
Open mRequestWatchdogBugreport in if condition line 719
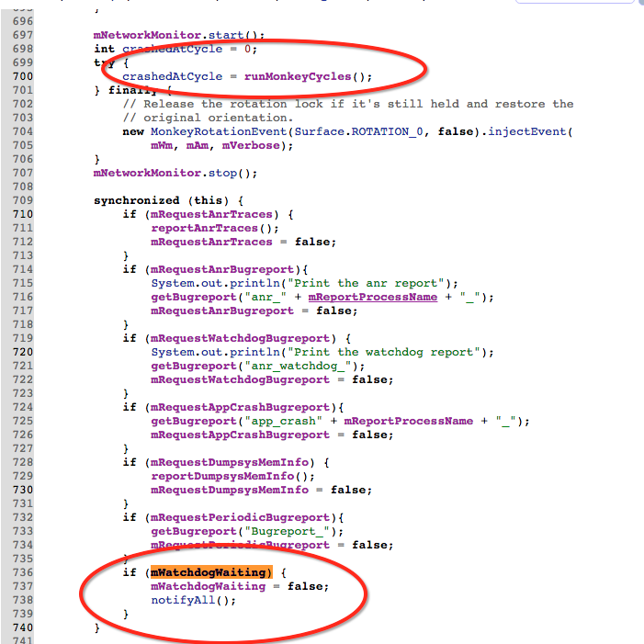click(241, 338)
